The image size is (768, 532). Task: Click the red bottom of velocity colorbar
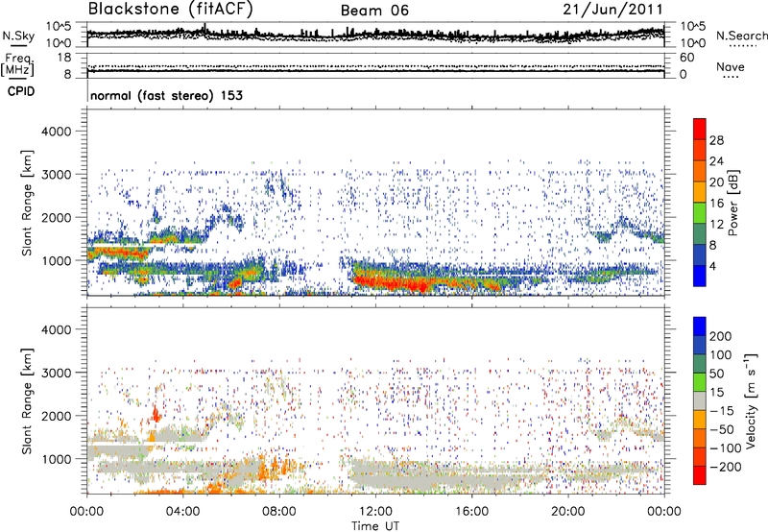(x=700, y=475)
